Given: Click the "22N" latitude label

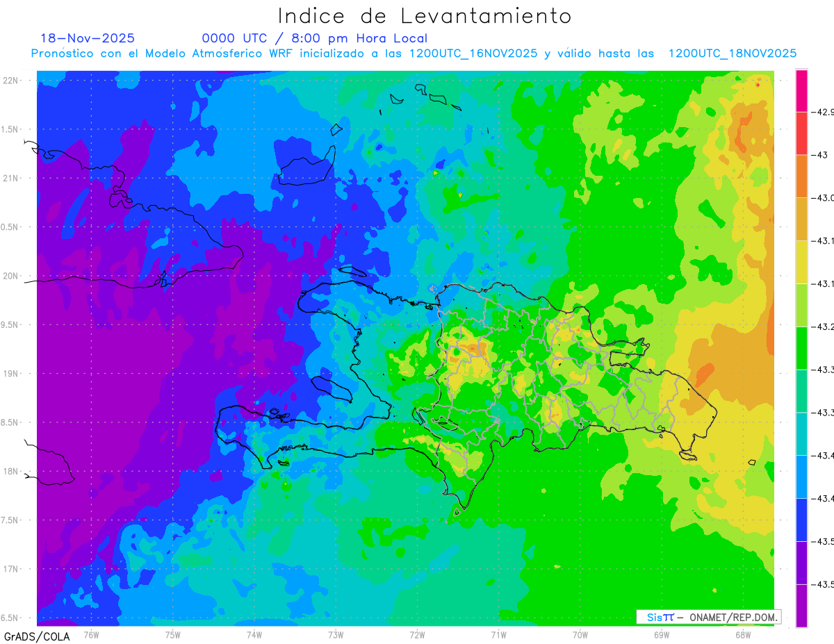Looking at the screenshot, I should 12,80.
